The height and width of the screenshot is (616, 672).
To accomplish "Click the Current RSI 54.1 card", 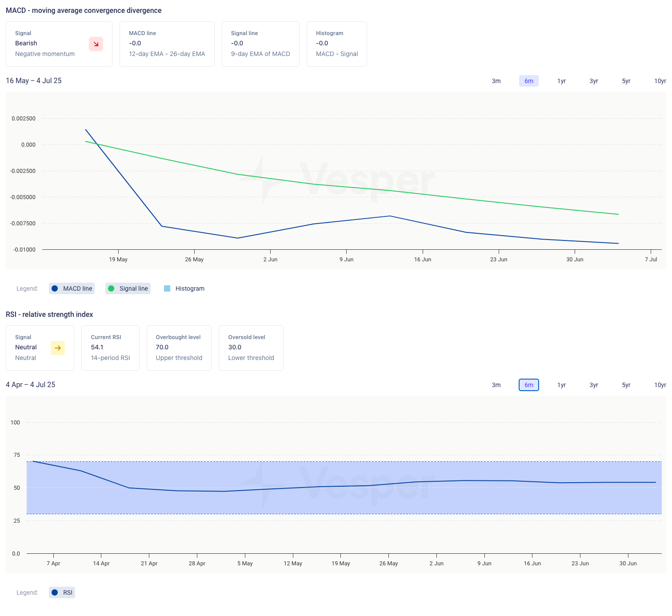I will [x=110, y=348].
